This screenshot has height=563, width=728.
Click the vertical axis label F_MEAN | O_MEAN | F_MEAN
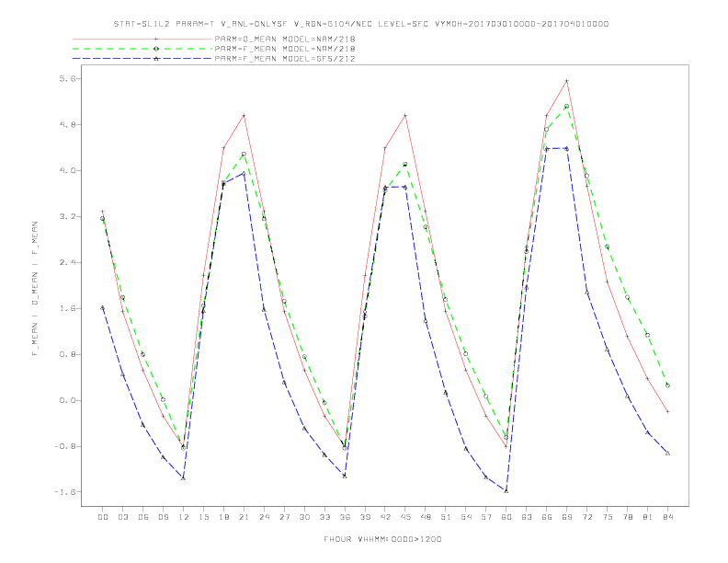click(x=35, y=289)
